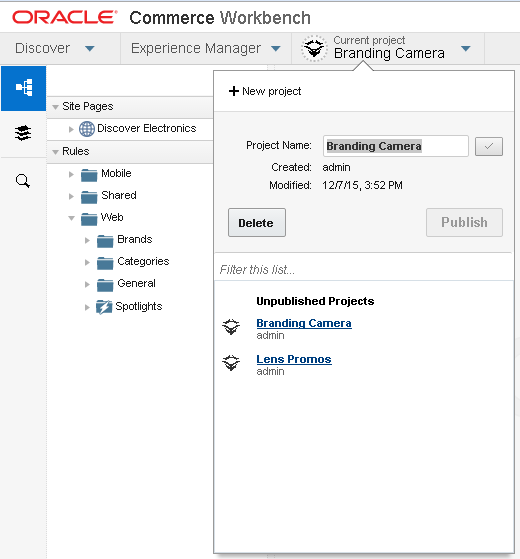Click the modified date 12/7/15, 3:52 PM
520x559 pixels.
pyautogui.click(x=362, y=185)
